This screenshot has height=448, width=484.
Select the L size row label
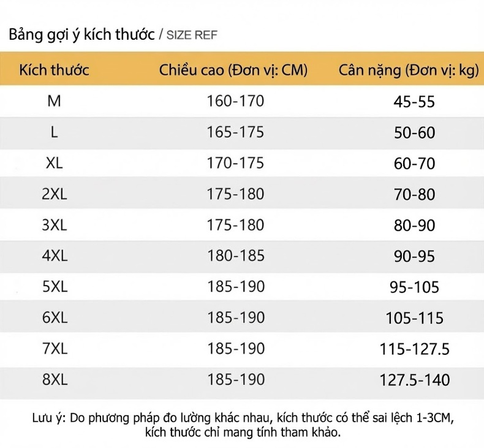click(x=55, y=132)
